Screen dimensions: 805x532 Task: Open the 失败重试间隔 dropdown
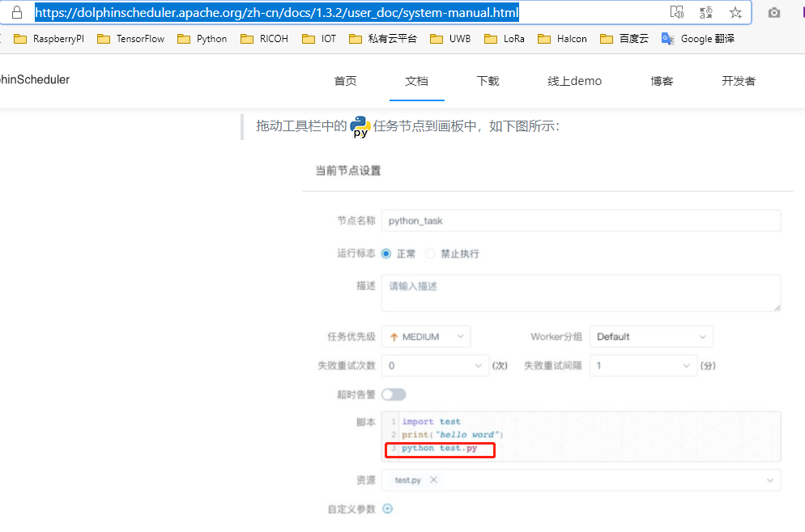643,366
